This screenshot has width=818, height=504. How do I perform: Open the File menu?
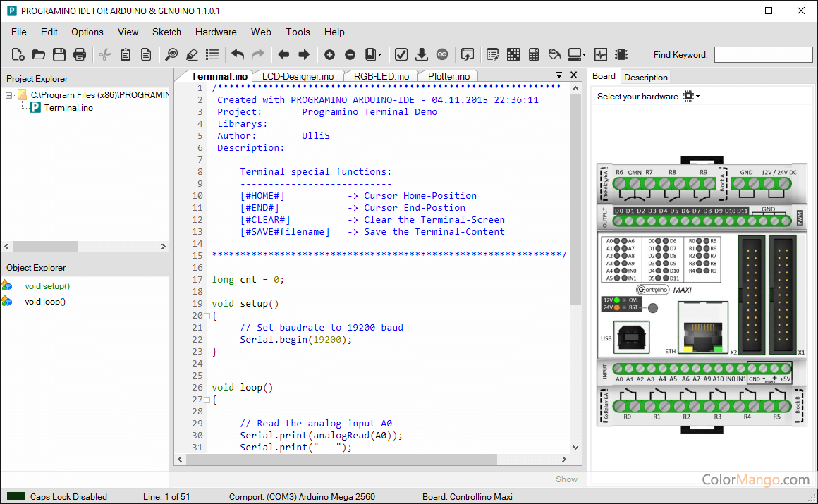click(19, 32)
